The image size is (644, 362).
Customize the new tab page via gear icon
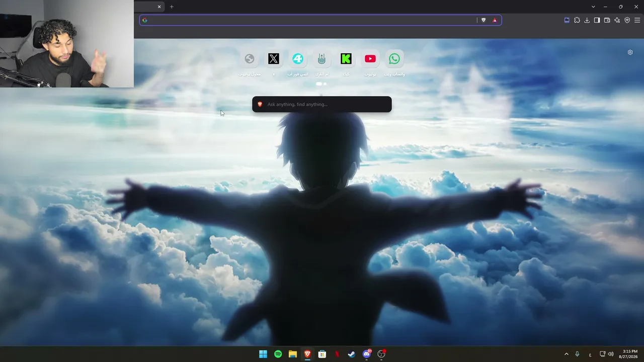630,52
